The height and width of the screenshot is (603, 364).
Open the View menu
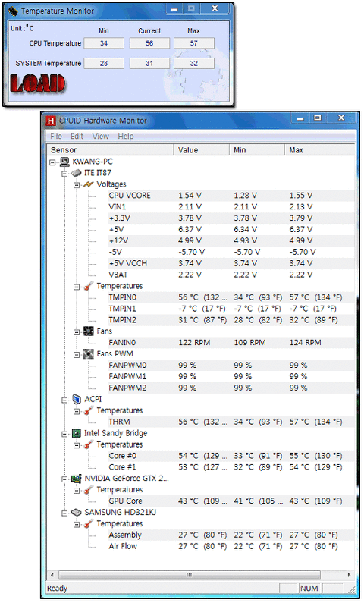tap(100, 136)
